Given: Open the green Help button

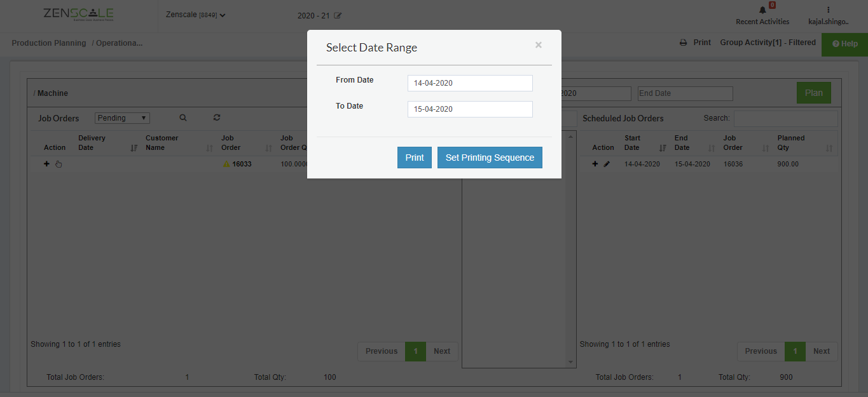Looking at the screenshot, I should 844,44.
